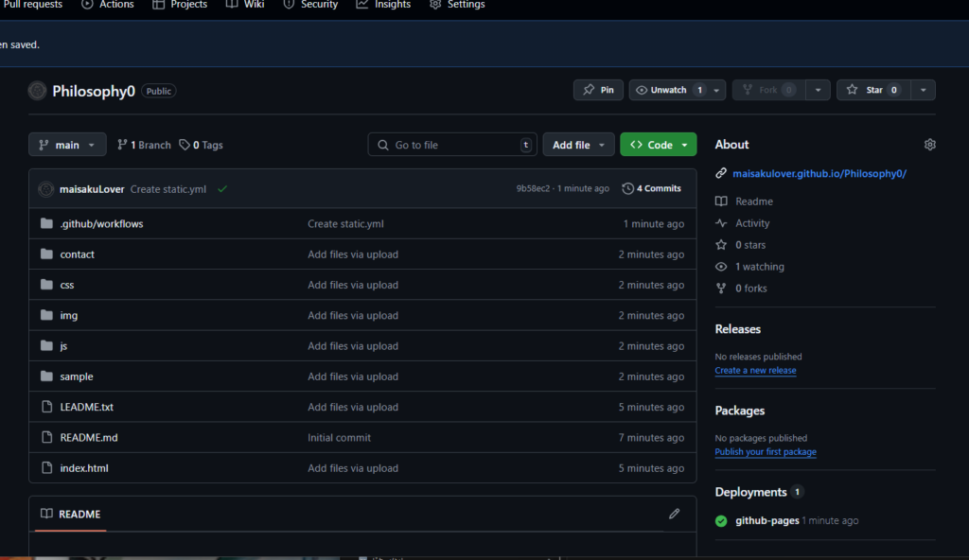Open the repository Settings tab

pos(457,5)
